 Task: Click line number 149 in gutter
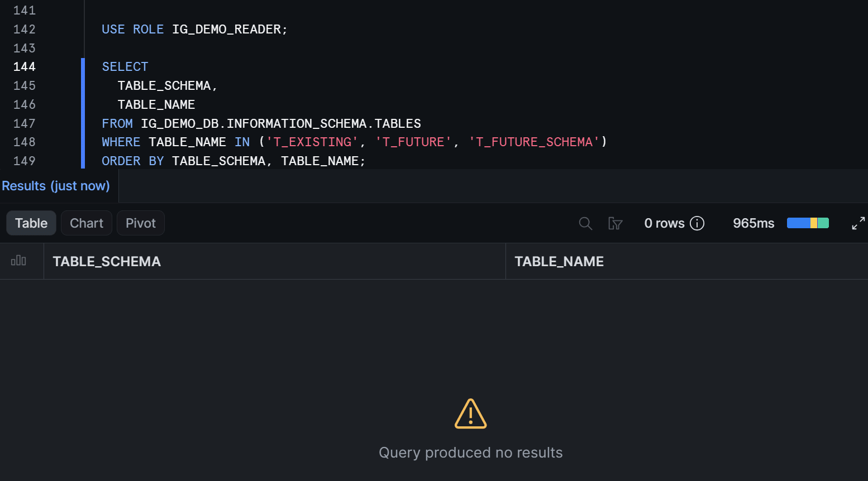click(x=25, y=161)
